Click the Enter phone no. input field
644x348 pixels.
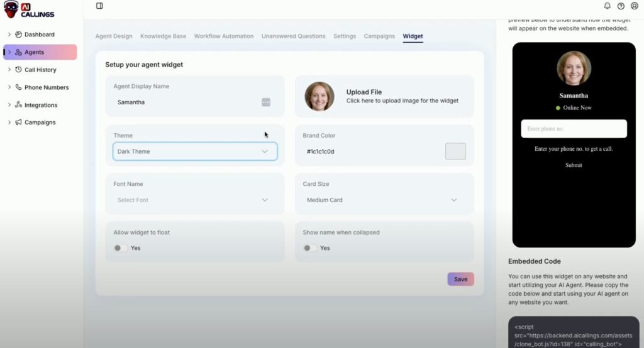574,129
